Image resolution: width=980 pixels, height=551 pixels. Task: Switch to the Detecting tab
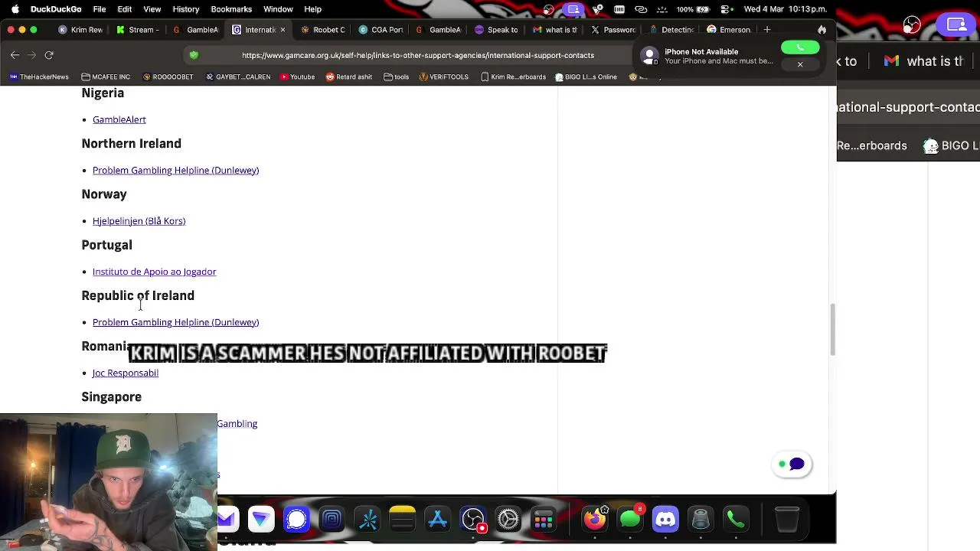pos(671,30)
